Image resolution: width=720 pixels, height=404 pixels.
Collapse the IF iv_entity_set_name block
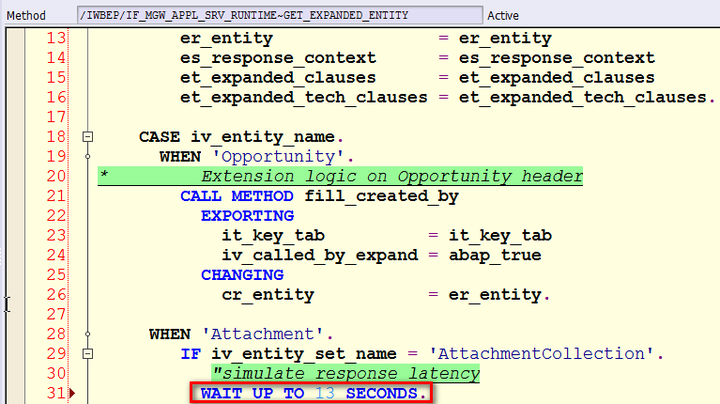click(88, 354)
